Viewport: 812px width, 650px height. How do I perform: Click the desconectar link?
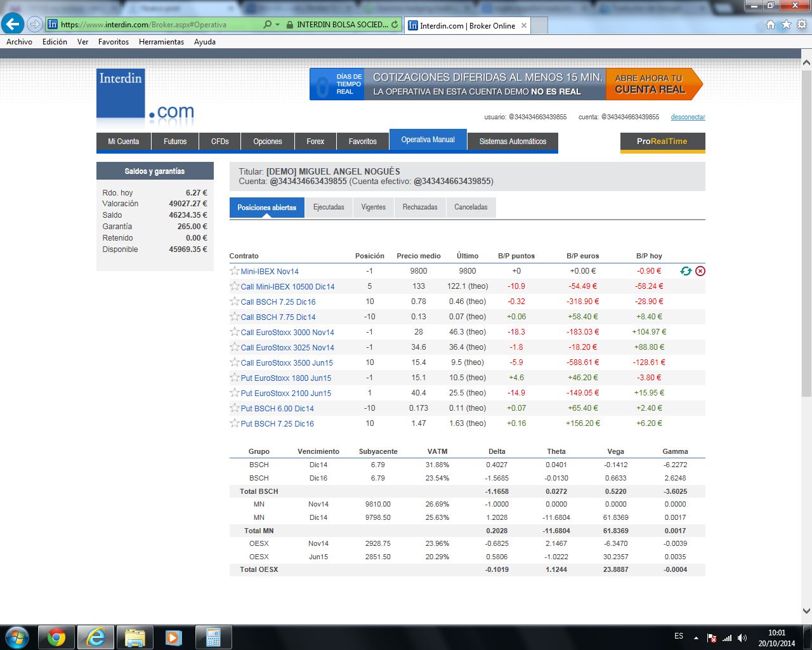(688, 117)
